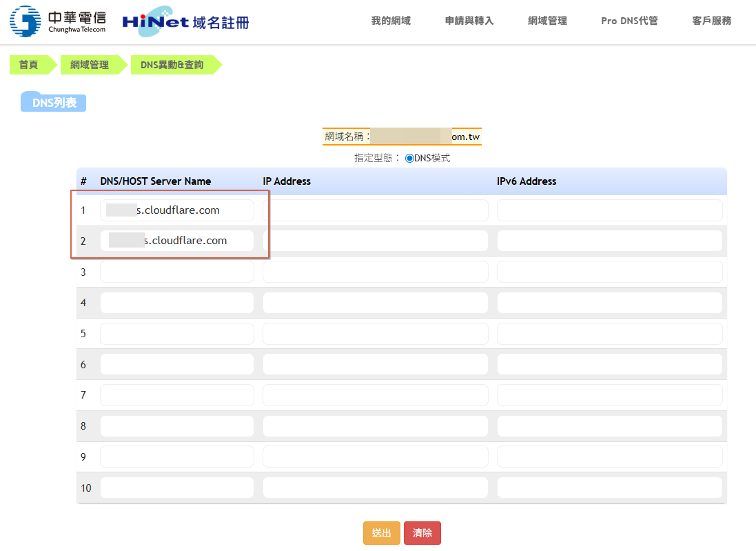Image resolution: width=756 pixels, height=551 pixels.
Task: Click row 6 IP Address field
Action: tap(375, 364)
